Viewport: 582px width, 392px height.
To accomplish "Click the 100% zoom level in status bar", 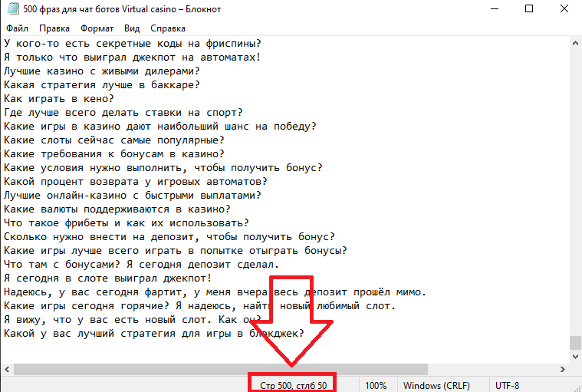I will pyautogui.click(x=376, y=385).
